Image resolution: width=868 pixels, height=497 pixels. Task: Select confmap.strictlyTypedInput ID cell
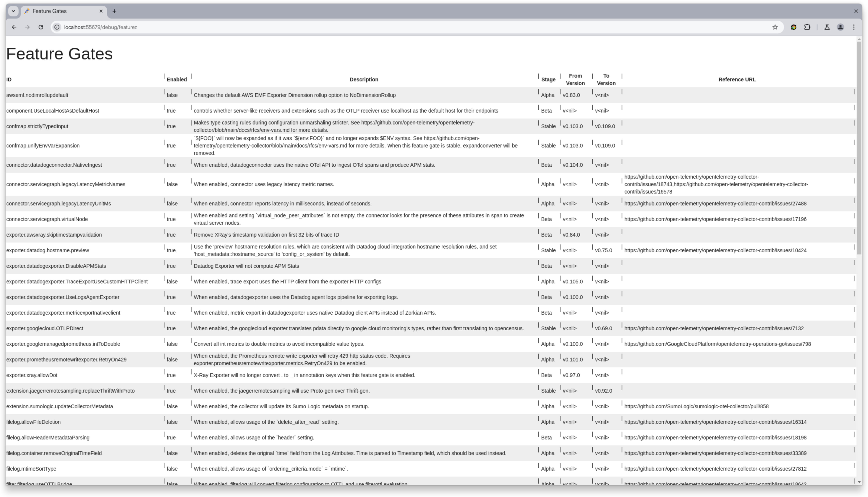[x=37, y=126]
